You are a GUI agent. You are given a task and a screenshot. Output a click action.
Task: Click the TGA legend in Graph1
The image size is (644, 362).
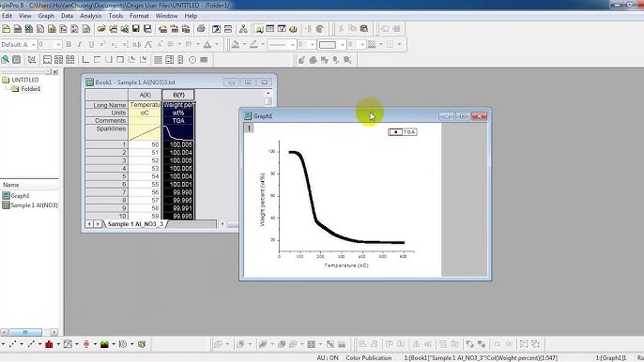click(403, 131)
